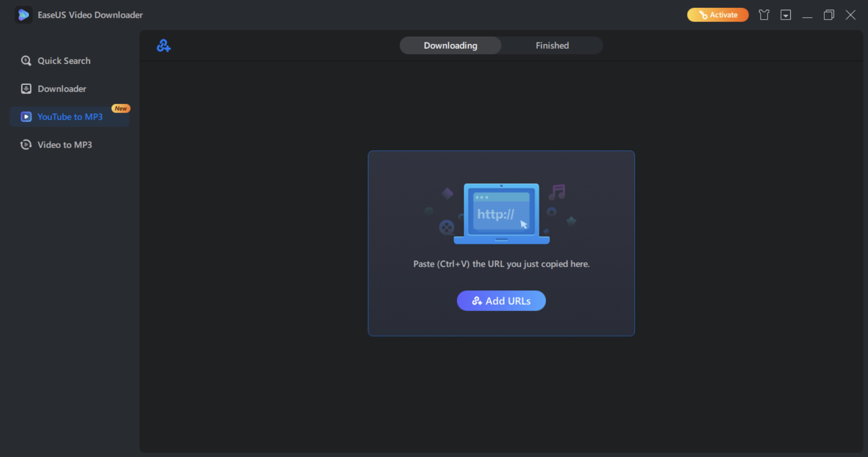Click the 'Paste (Ctrl+V) the URL' hint text

501,264
